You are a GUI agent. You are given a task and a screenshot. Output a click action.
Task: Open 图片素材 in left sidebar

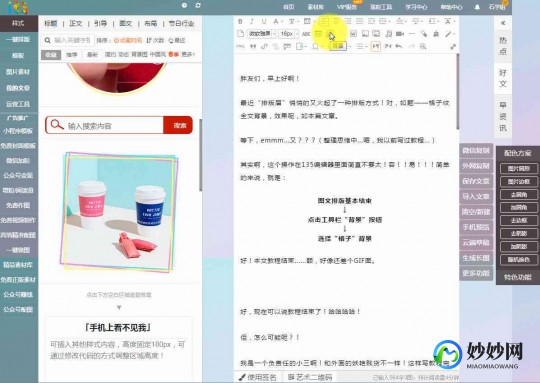(x=18, y=72)
